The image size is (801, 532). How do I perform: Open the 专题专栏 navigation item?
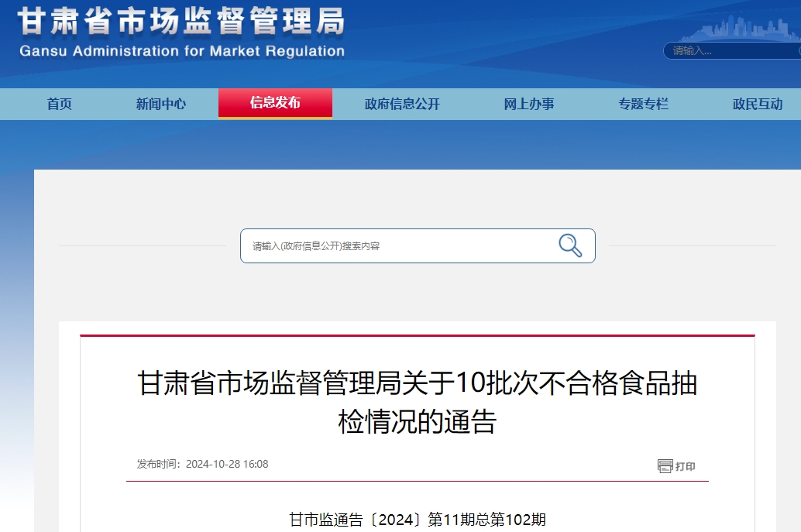[x=643, y=104]
